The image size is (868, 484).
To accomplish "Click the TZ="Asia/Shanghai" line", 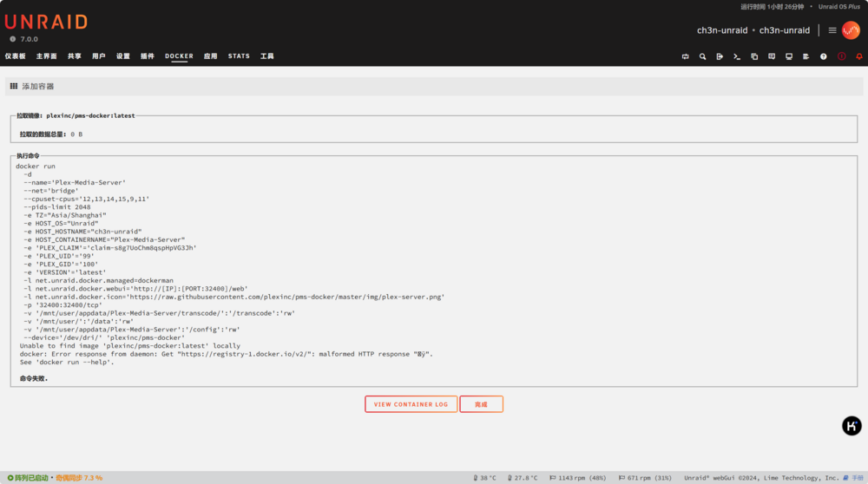I will coord(65,215).
